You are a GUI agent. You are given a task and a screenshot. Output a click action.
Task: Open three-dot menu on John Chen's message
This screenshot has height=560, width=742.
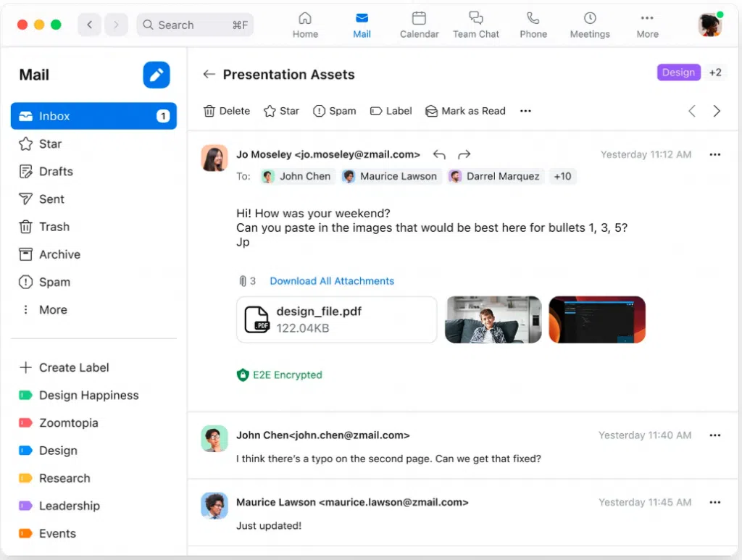(715, 435)
